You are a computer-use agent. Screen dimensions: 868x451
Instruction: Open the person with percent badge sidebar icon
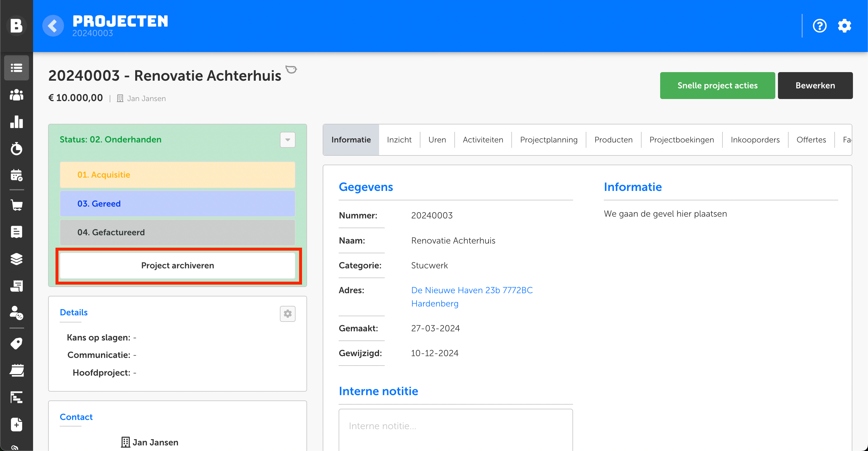coord(17,313)
